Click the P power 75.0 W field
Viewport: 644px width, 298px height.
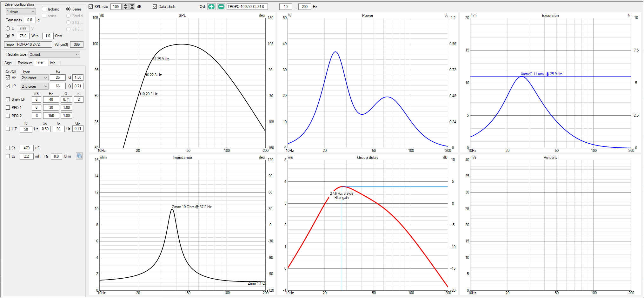tap(23, 36)
